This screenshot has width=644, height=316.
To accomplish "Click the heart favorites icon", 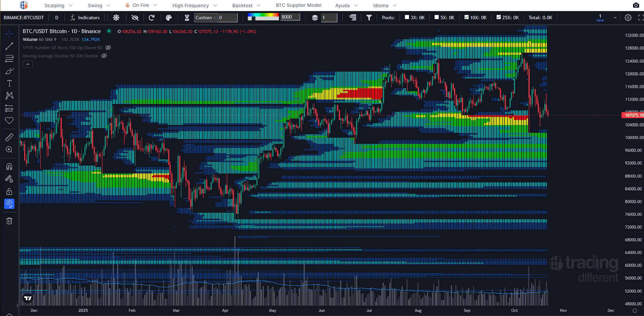I will tap(9, 120).
